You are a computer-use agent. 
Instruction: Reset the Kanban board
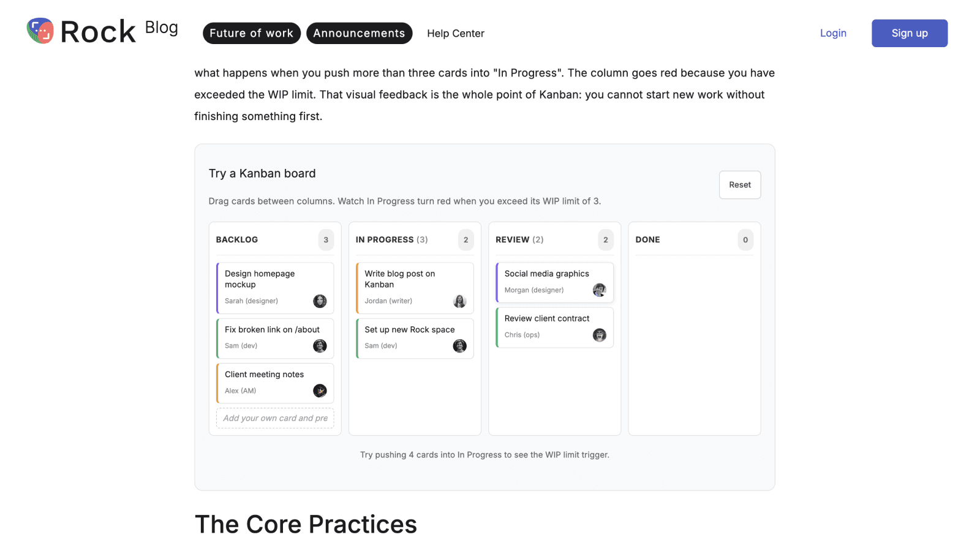pyautogui.click(x=740, y=185)
